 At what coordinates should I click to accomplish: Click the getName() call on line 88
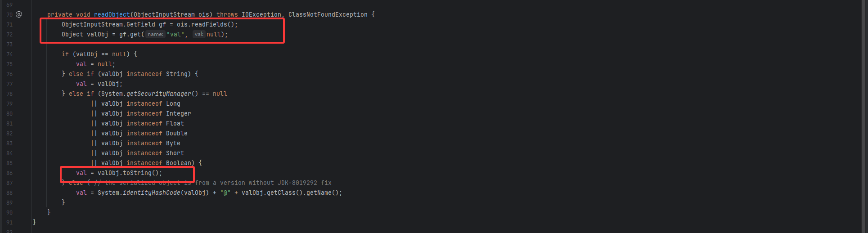(322, 193)
